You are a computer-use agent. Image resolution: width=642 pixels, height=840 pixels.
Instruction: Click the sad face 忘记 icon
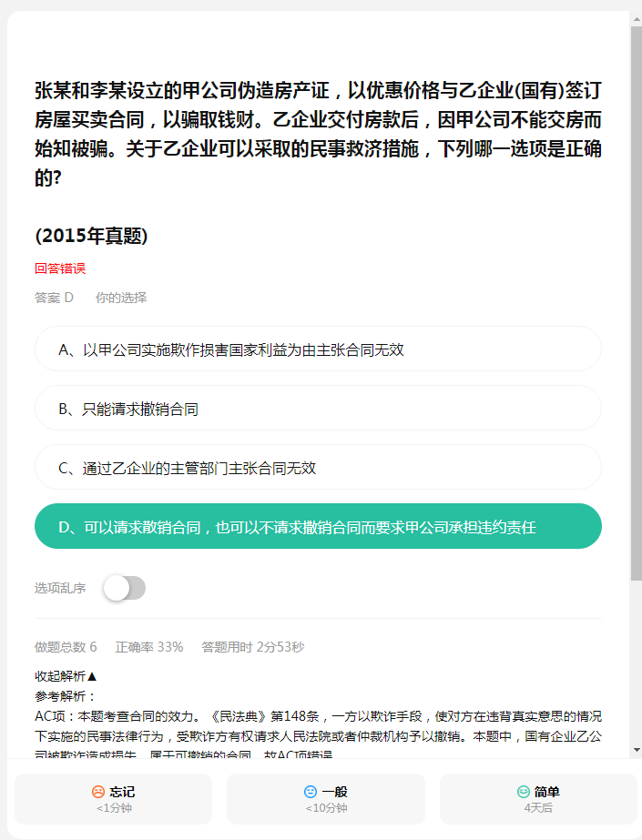[98, 791]
